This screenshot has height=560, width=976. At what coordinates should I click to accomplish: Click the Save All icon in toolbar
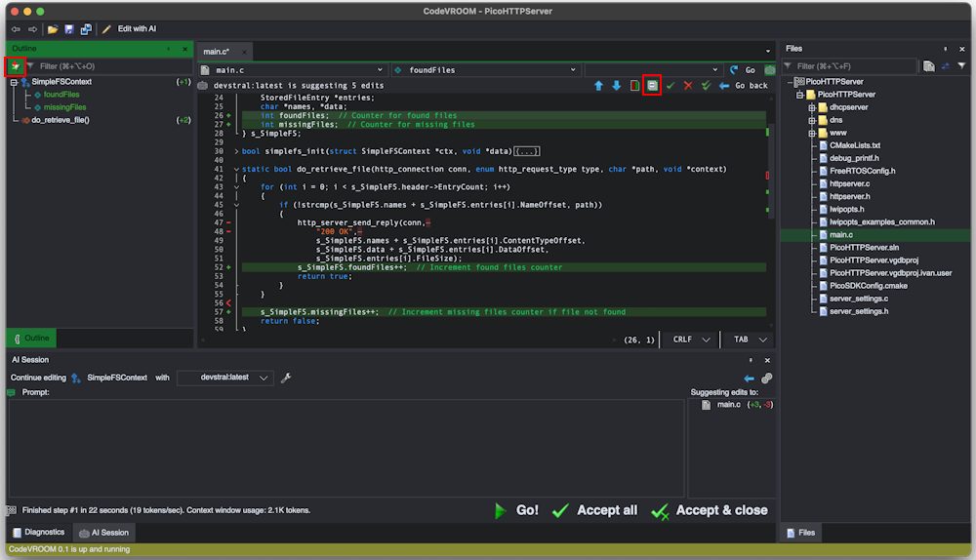[x=86, y=29]
